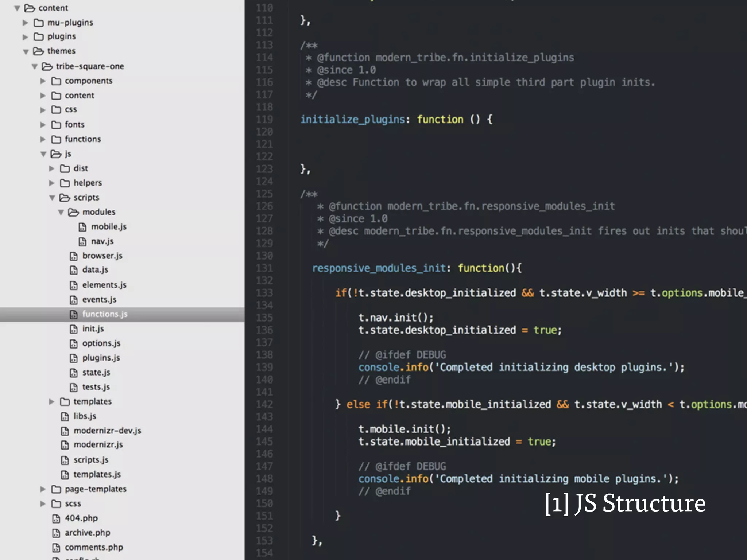
Task: Collapse the root content folder arrow
Action: [x=17, y=8]
